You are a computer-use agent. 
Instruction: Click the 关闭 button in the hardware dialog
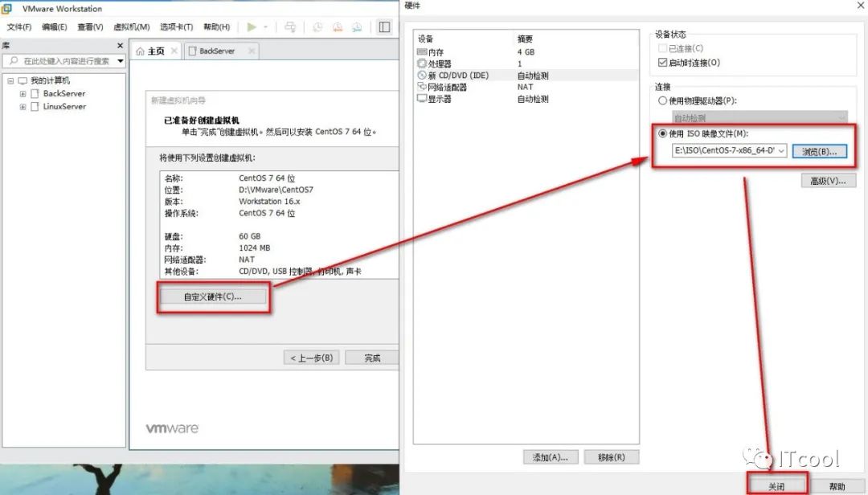pos(776,487)
